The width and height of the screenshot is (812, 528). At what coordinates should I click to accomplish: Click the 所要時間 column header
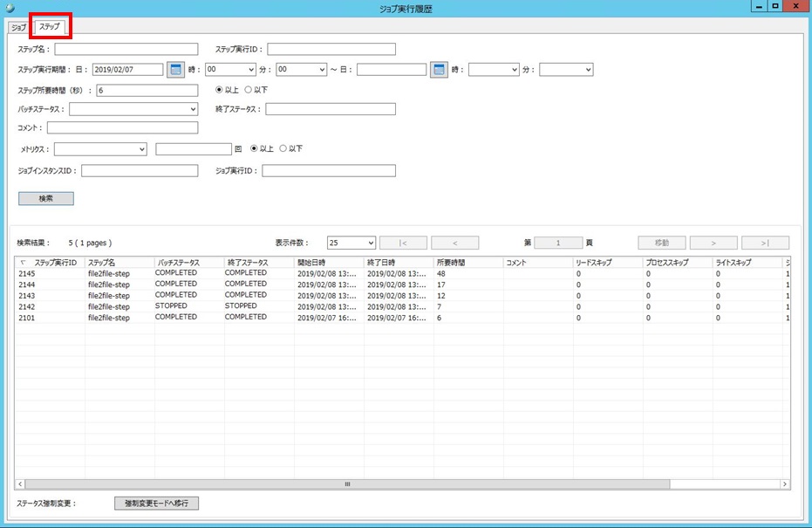coord(468,263)
